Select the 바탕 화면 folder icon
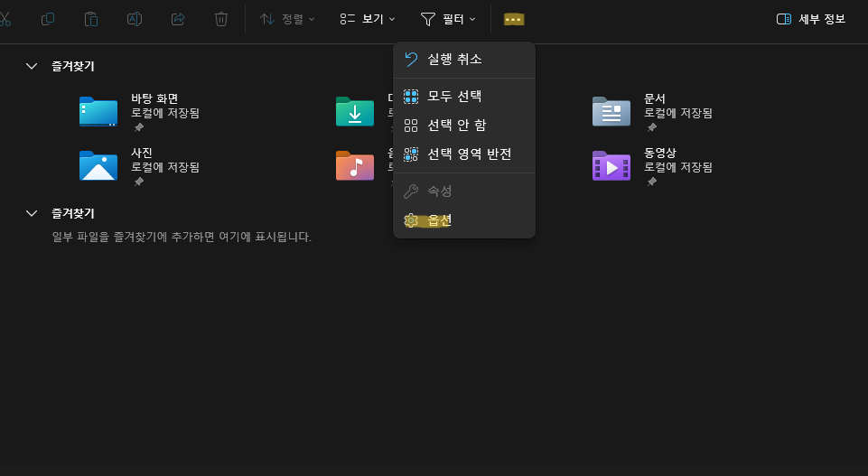 pyautogui.click(x=98, y=111)
